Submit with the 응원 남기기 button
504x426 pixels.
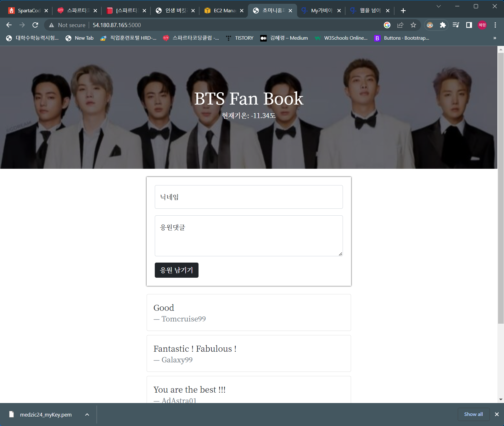click(176, 270)
